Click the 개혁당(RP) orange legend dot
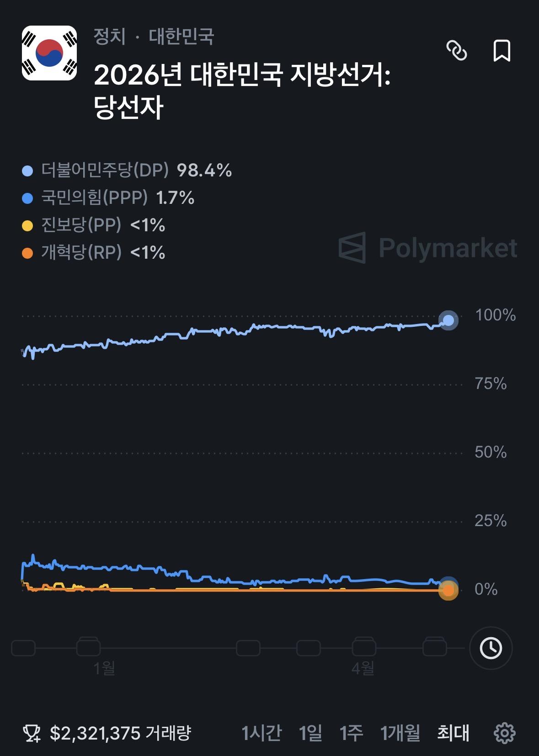539x756 pixels. click(28, 253)
